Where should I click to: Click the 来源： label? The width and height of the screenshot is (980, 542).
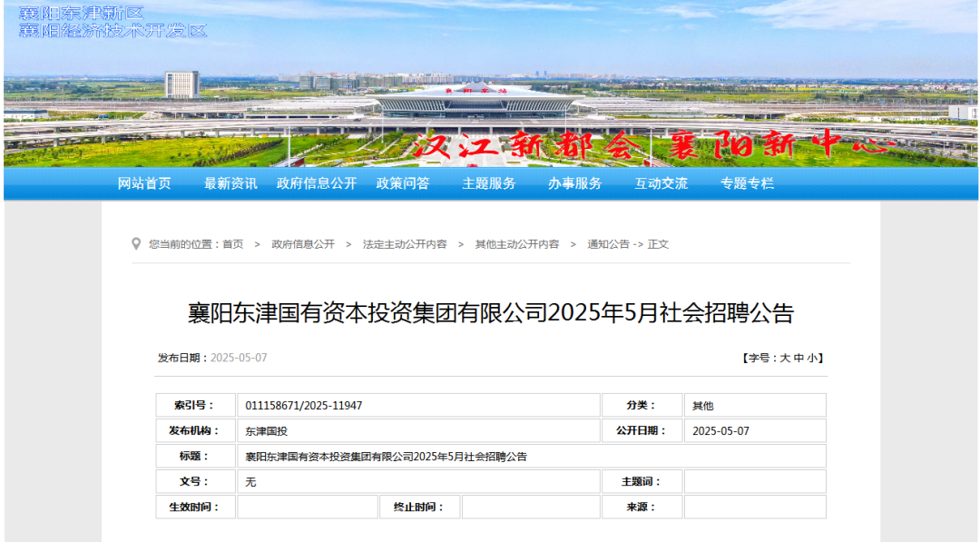point(642,507)
